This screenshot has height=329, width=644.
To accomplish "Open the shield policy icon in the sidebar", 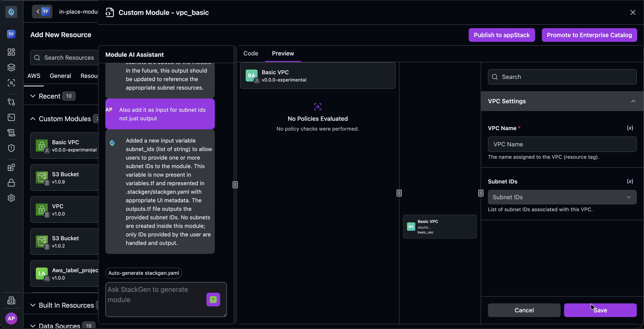I will pyautogui.click(x=11, y=148).
